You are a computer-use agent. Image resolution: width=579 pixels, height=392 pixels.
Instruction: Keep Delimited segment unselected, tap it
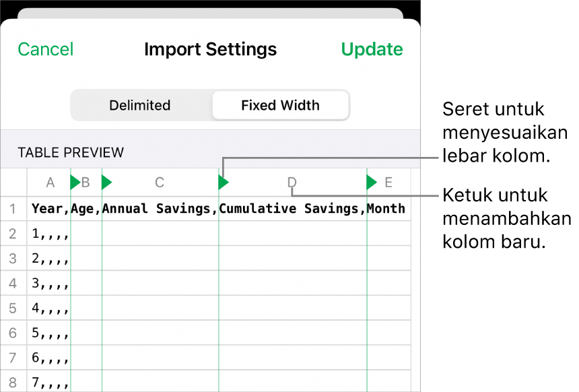point(139,105)
